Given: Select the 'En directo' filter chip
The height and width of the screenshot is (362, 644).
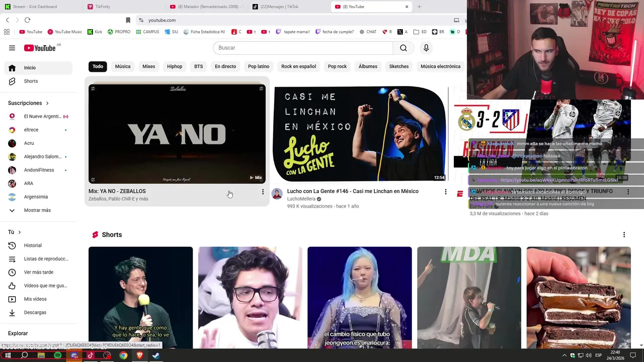Looking at the screenshot, I should [225, 66].
